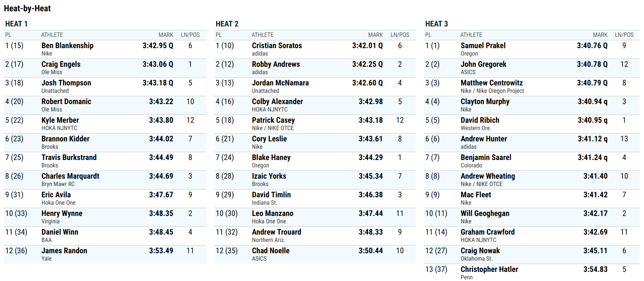Select Leo Manzano in Heat 2
The height and width of the screenshot is (281, 644).
(x=272, y=213)
